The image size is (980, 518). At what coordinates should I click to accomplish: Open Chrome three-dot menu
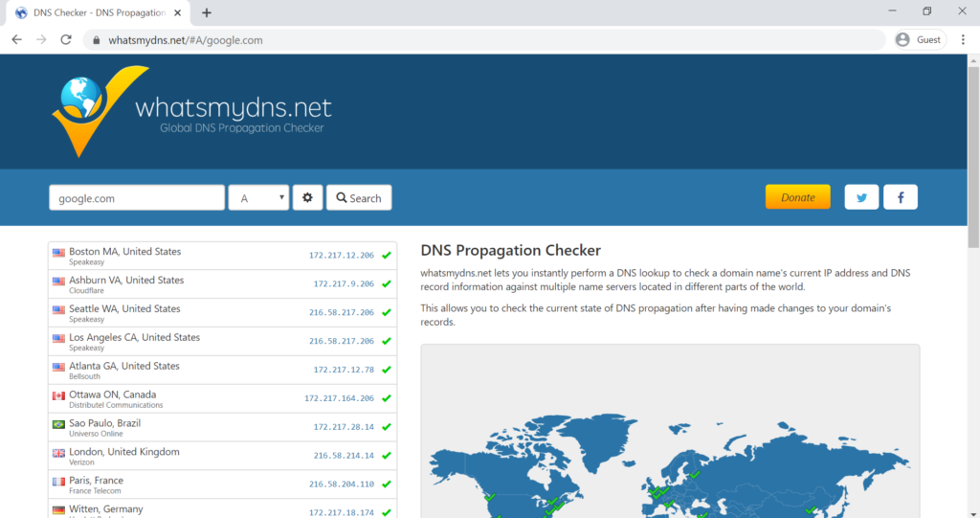[x=963, y=39]
